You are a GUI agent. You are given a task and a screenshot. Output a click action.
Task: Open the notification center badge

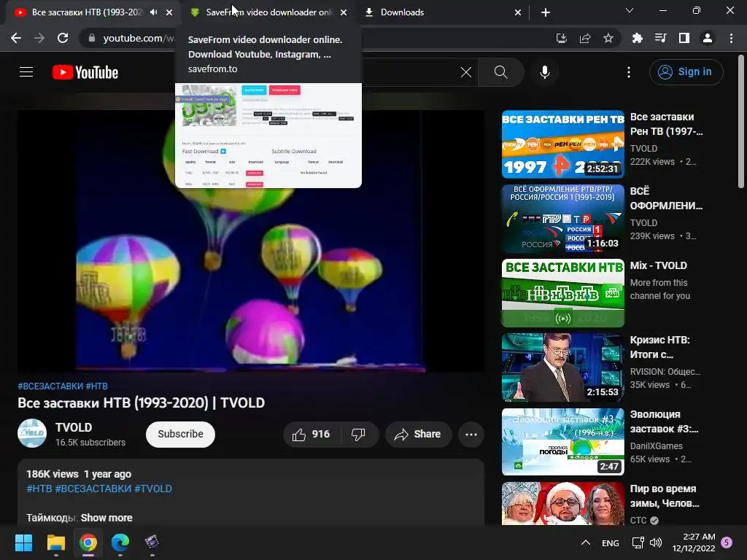727,542
